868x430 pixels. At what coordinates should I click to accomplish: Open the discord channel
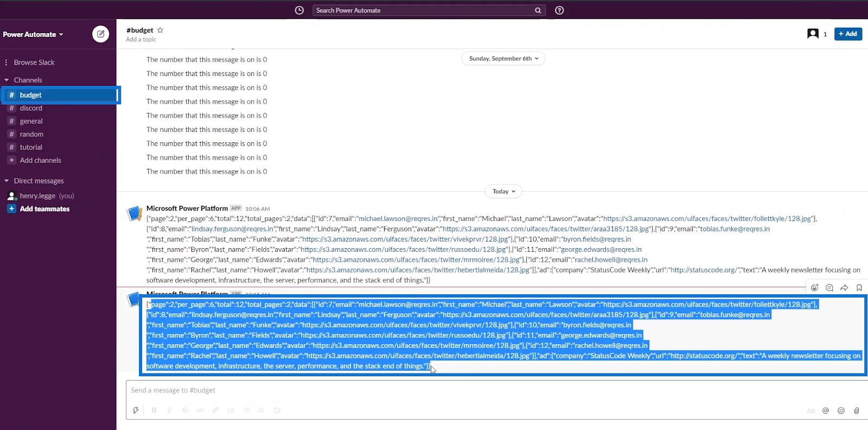tap(31, 108)
